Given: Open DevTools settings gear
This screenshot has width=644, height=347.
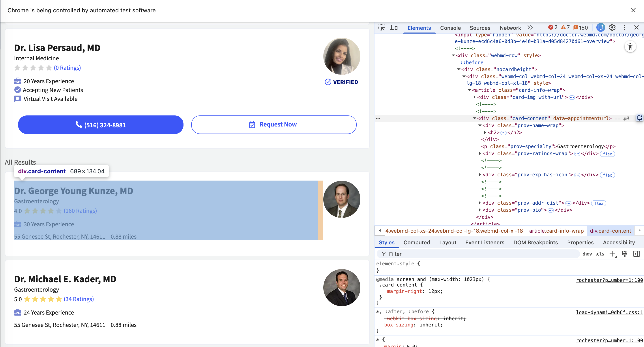Looking at the screenshot, I should pyautogui.click(x=612, y=28).
